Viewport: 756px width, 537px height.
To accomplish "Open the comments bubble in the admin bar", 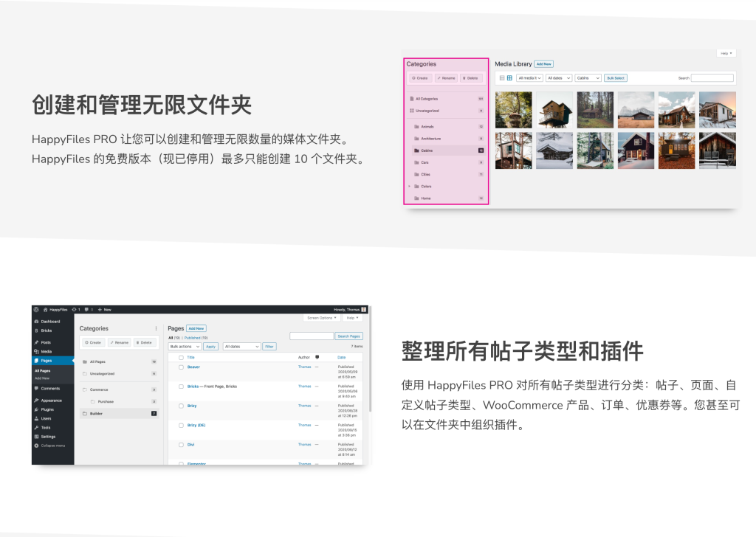I will point(89,310).
